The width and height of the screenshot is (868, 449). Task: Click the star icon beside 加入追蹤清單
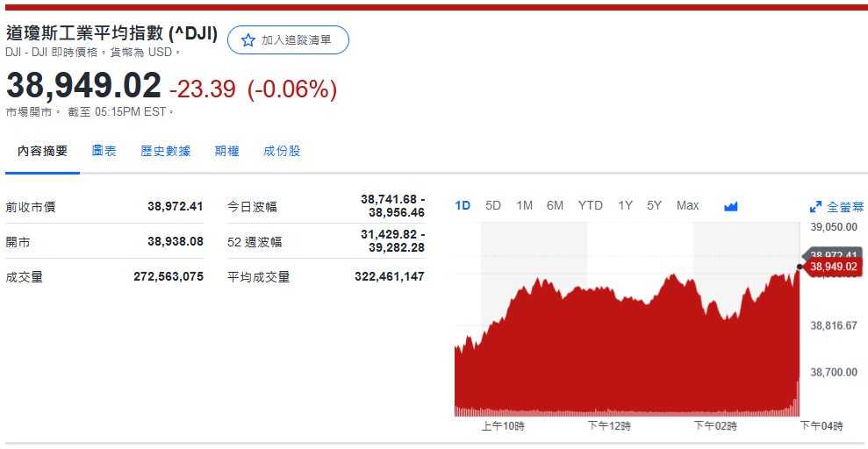click(x=248, y=40)
